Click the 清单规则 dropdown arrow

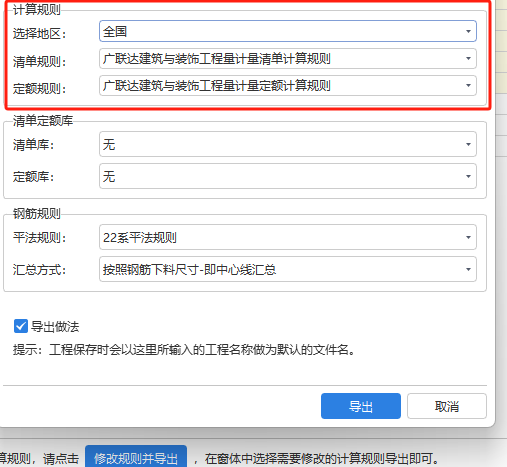468,58
